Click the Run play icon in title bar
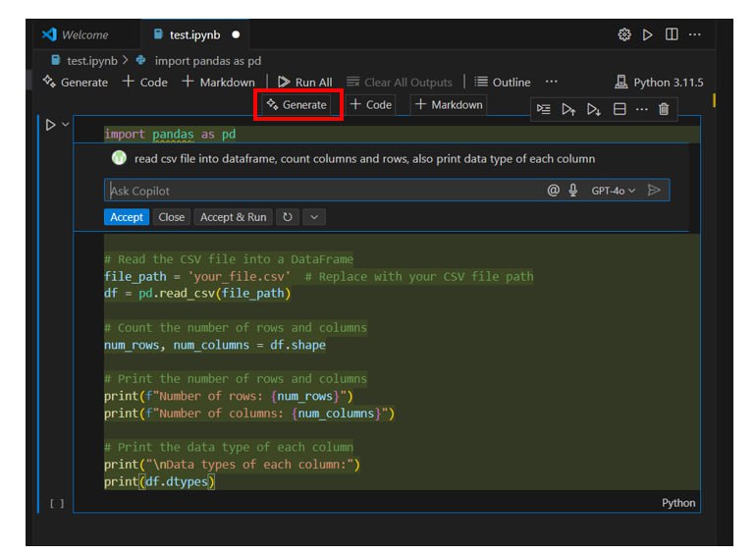Screen dimensions: 756x556 (647, 34)
